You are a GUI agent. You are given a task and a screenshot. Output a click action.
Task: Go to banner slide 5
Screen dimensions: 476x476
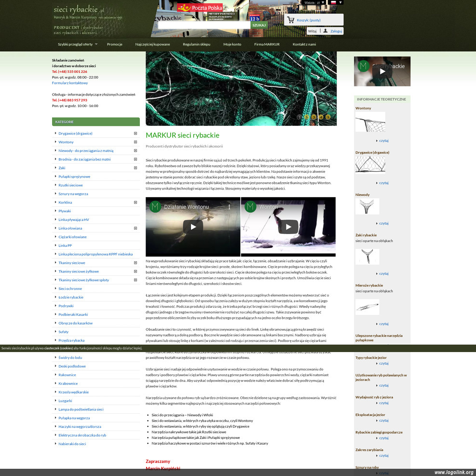(x=328, y=117)
